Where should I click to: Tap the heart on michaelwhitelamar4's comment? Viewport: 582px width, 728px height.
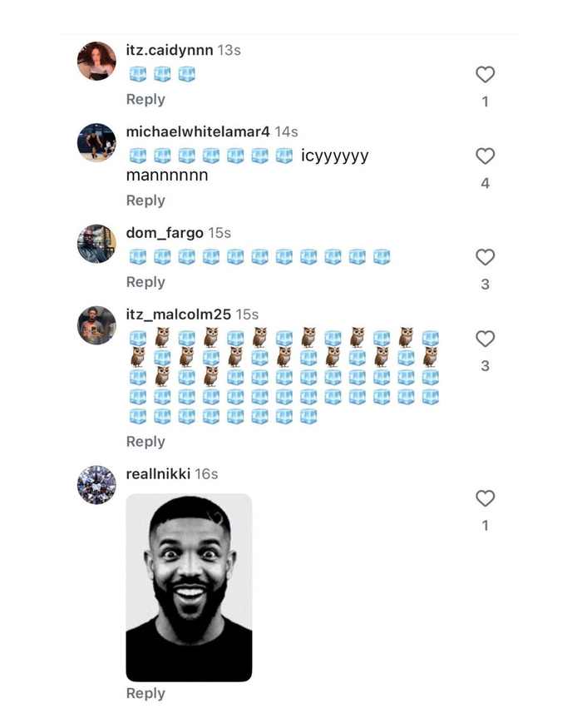tap(485, 156)
